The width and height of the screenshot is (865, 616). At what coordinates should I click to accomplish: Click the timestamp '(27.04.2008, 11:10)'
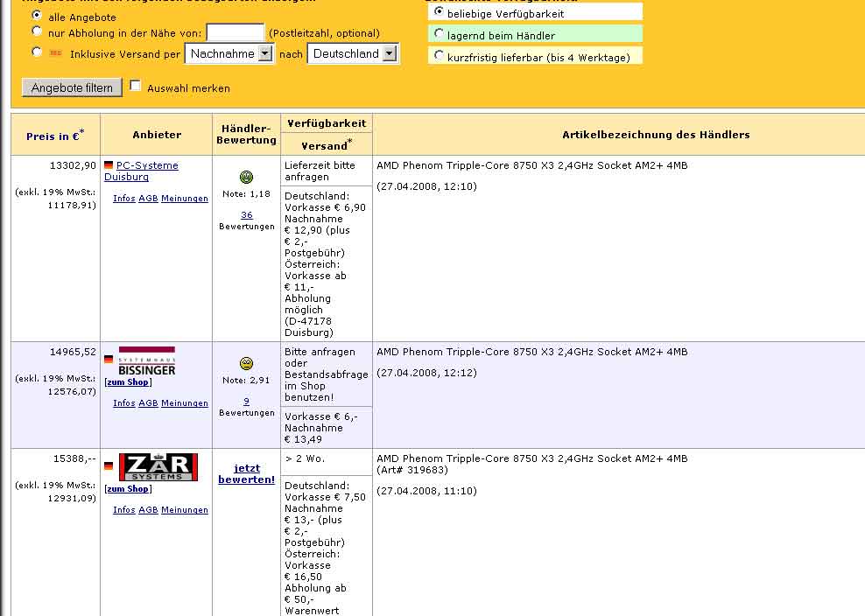(x=426, y=491)
